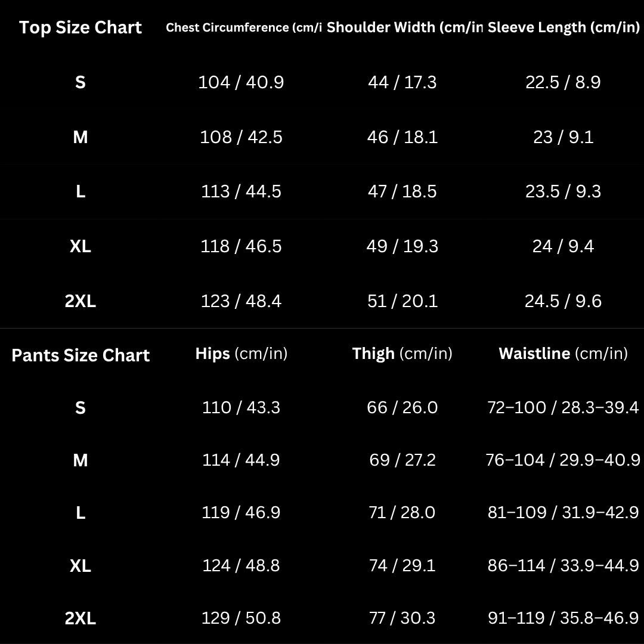
Task: Select top 2XL chest value 123 / 48.4
Action: [x=241, y=301]
